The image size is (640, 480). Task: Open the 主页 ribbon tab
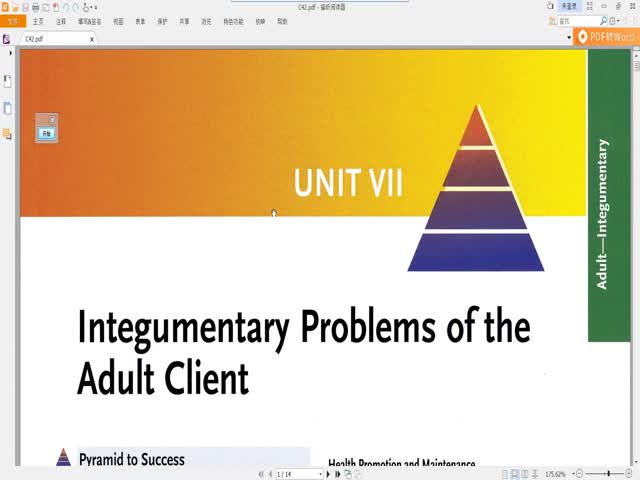(38, 20)
